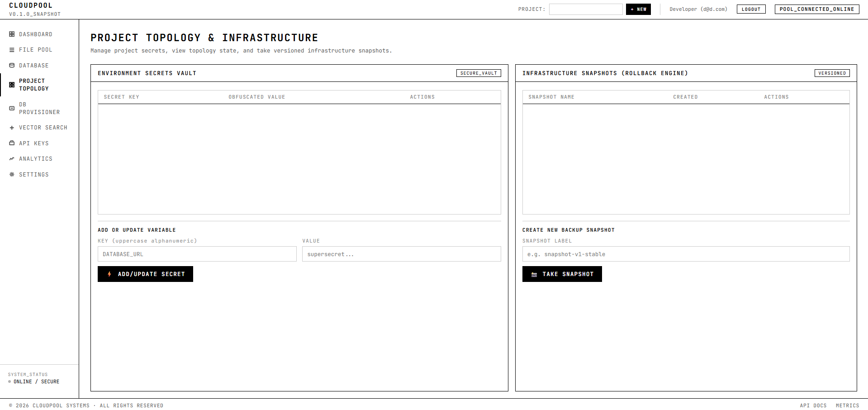Go to File Pool section

pos(39,50)
